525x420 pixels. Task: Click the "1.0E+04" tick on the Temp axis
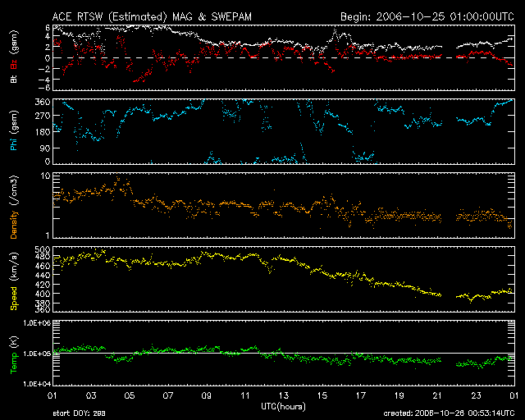tap(37, 384)
